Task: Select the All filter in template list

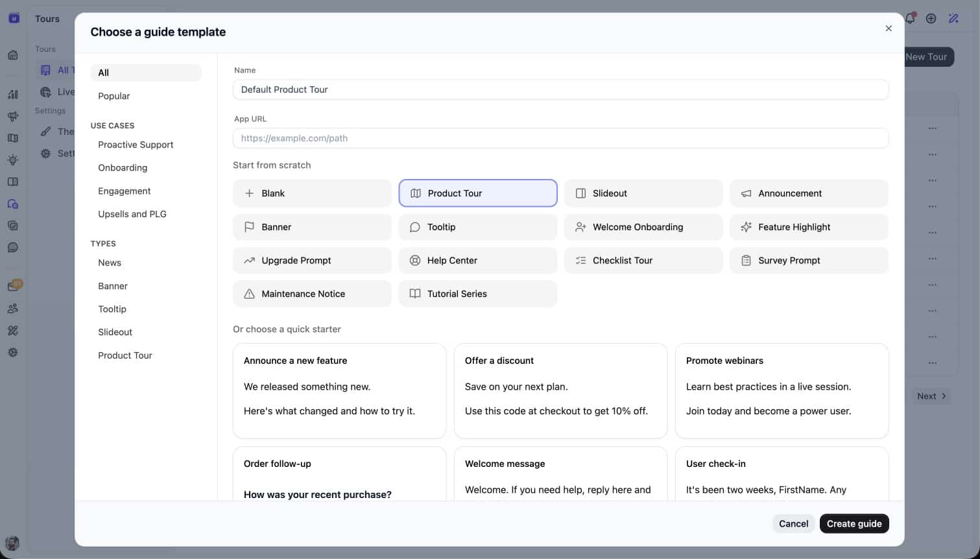Action: [x=145, y=72]
